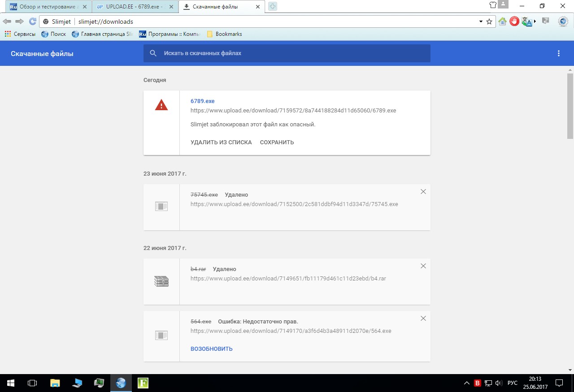Click Возобновить to resume 564.exe
The width and height of the screenshot is (574, 392).
[212, 349]
